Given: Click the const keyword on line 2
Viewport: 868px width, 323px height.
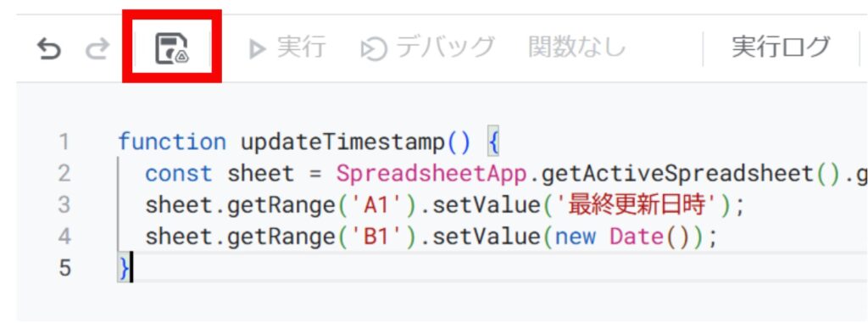Looking at the screenshot, I should pos(179,174).
